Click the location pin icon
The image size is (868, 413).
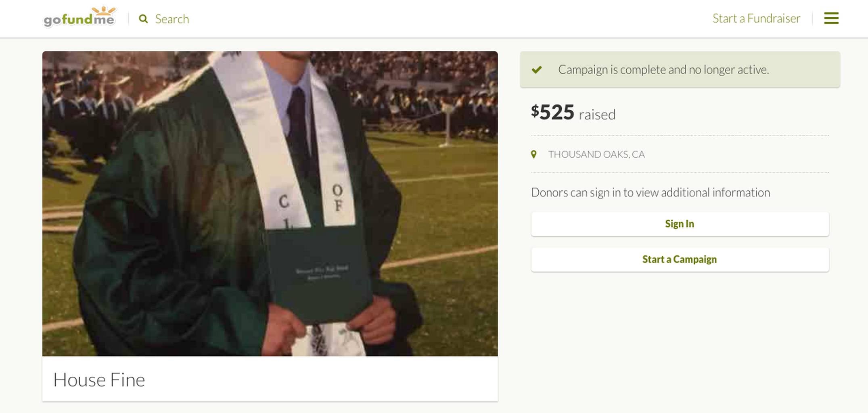coord(534,154)
